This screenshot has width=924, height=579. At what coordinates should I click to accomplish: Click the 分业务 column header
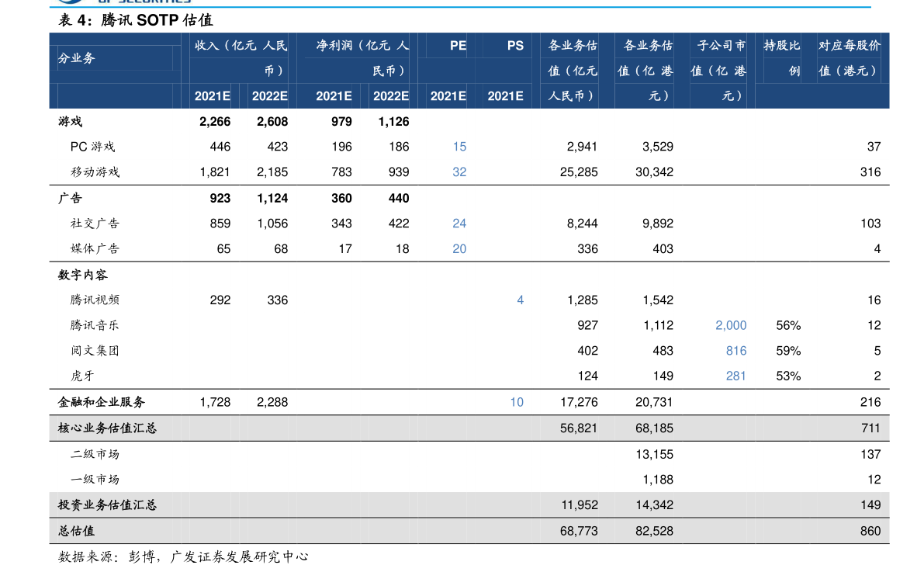[x=77, y=57]
